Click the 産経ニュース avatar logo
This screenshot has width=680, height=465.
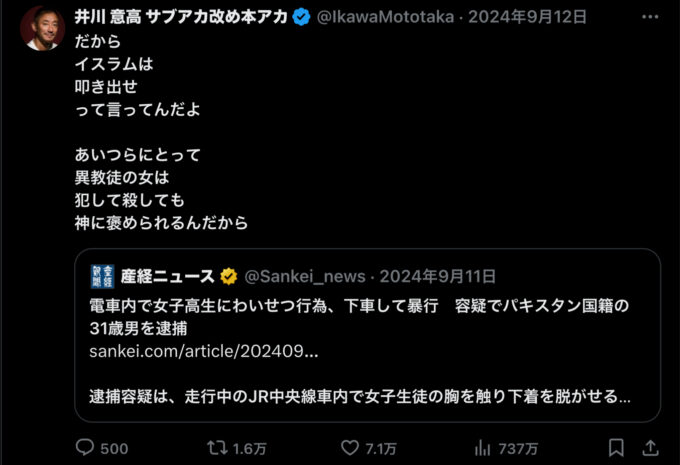coord(102,276)
